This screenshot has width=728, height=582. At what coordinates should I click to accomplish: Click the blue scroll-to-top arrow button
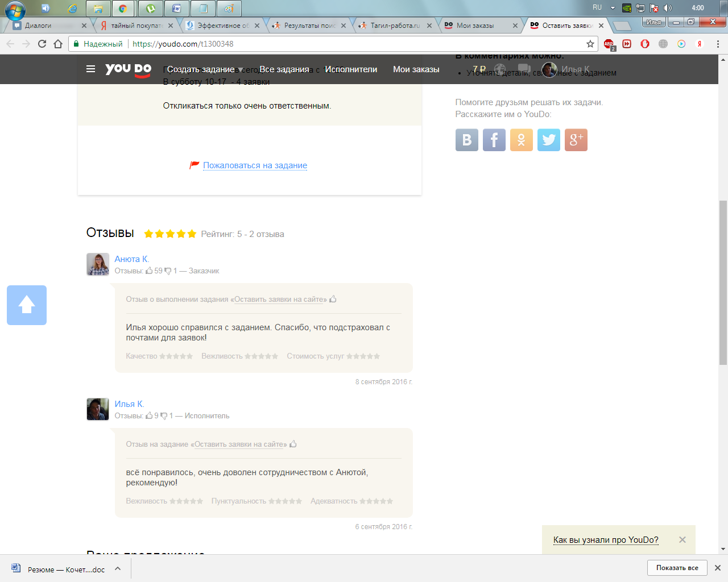point(27,305)
